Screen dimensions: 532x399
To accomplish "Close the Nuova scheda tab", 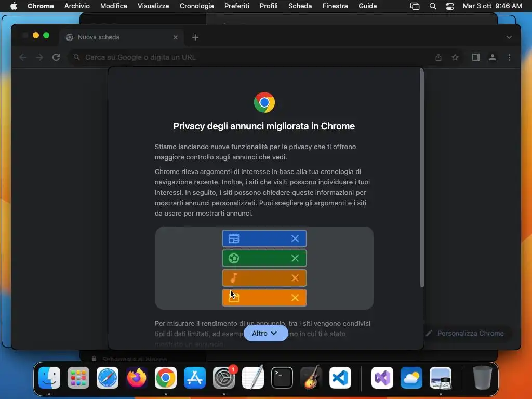I will point(176,37).
